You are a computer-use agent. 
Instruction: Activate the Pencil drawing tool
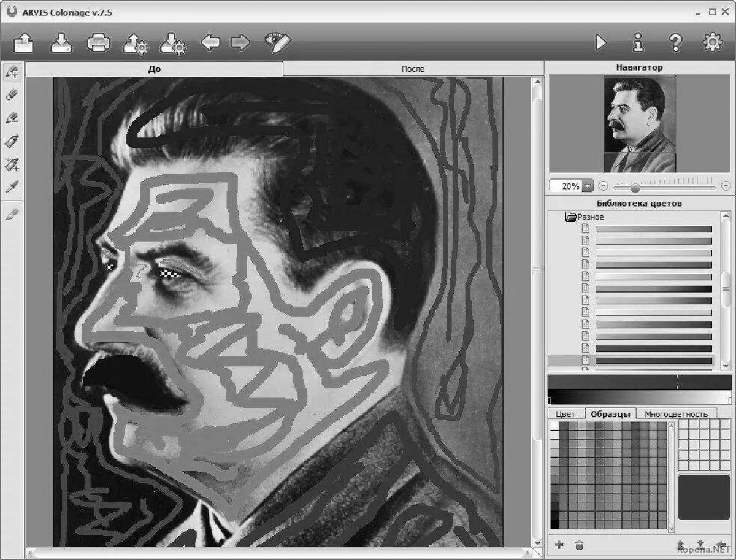coord(12,72)
